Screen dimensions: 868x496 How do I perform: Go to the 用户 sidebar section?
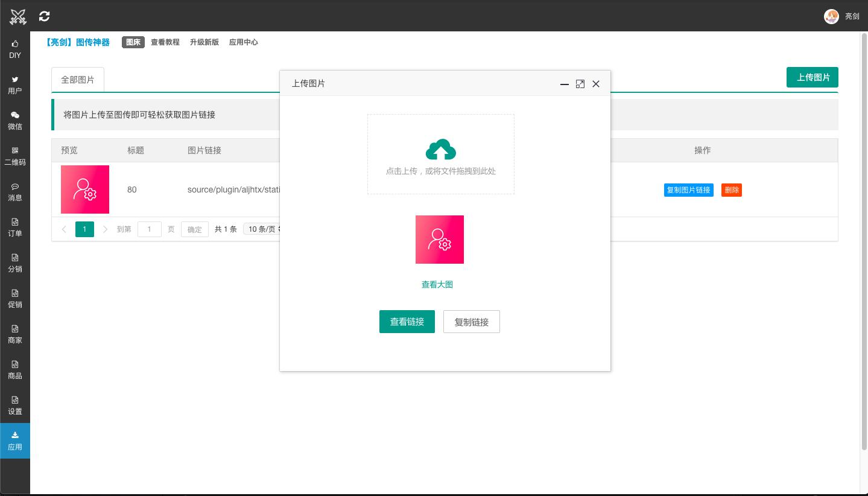(x=15, y=85)
